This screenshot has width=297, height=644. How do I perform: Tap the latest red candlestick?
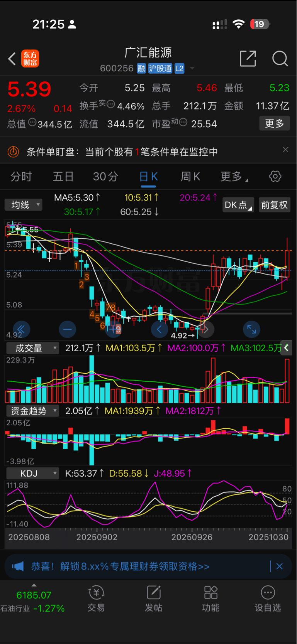(287, 264)
